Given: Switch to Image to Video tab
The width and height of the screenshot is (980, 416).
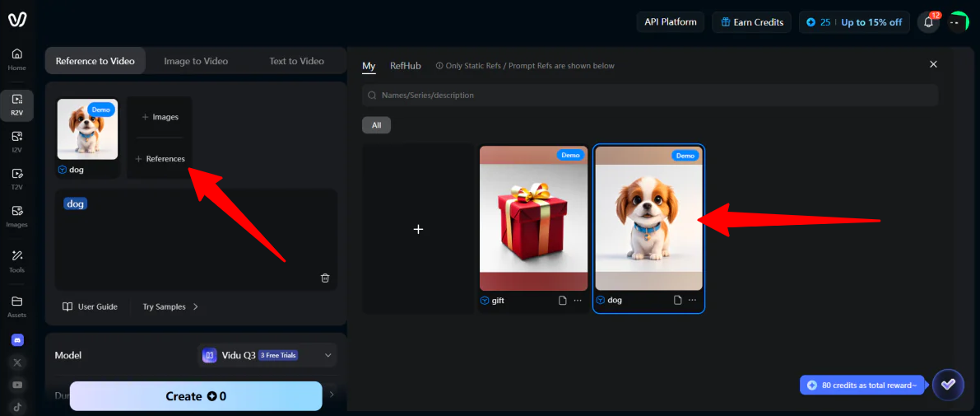Looking at the screenshot, I should [x=196, y=61].
